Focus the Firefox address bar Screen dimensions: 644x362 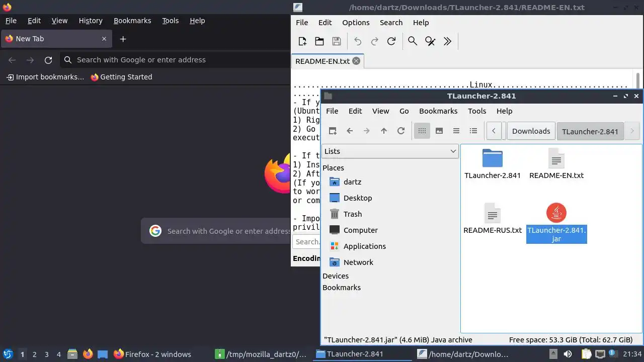175,60
